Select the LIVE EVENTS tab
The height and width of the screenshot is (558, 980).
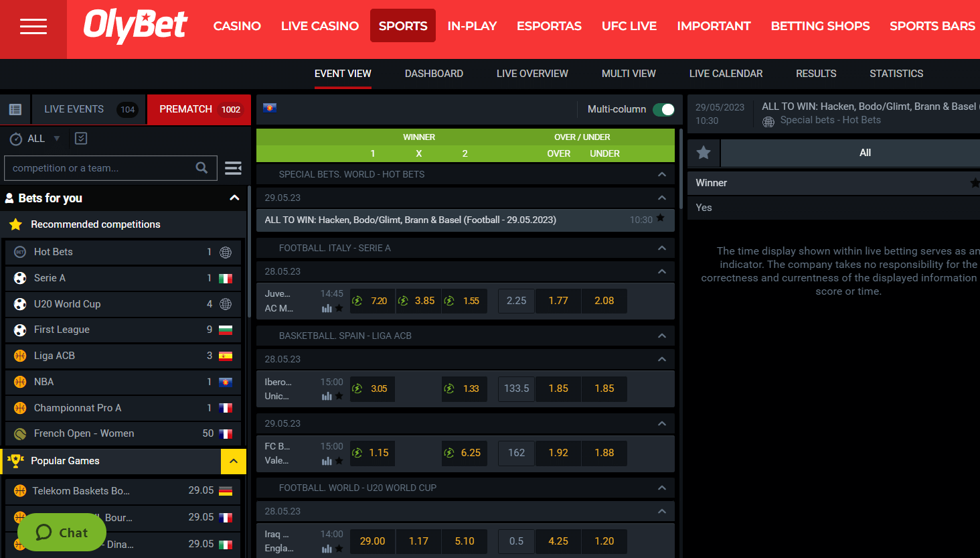point(90,109)
